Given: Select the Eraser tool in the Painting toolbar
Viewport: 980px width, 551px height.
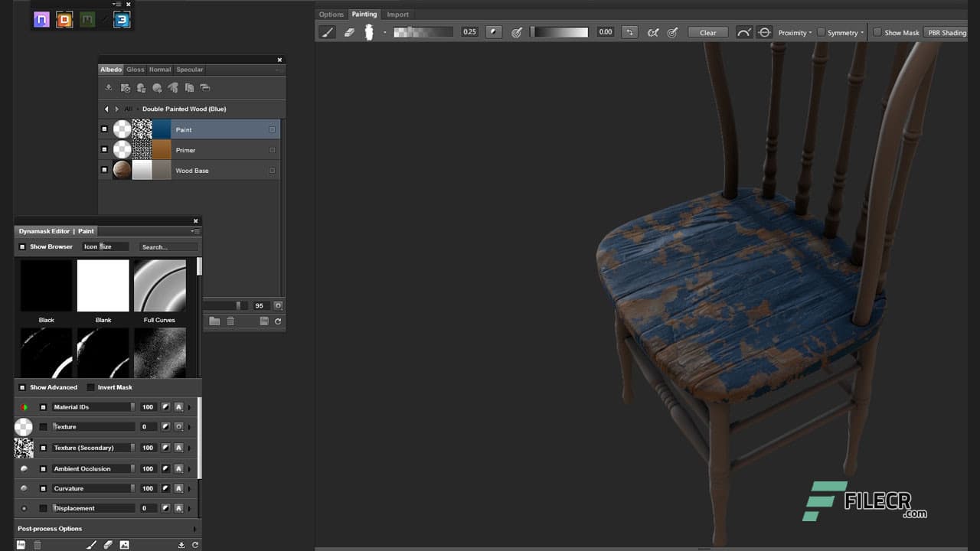Looking at the screenshot, I should (349, 32).
